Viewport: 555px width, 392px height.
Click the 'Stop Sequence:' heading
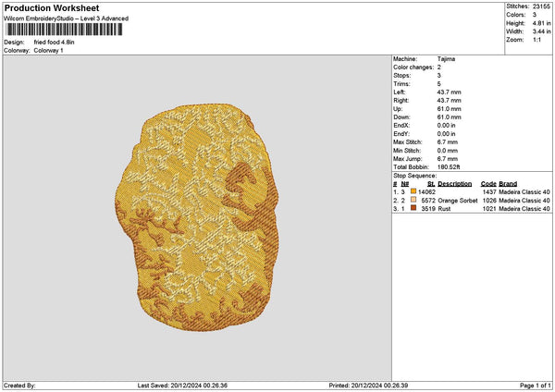[415, 176]
